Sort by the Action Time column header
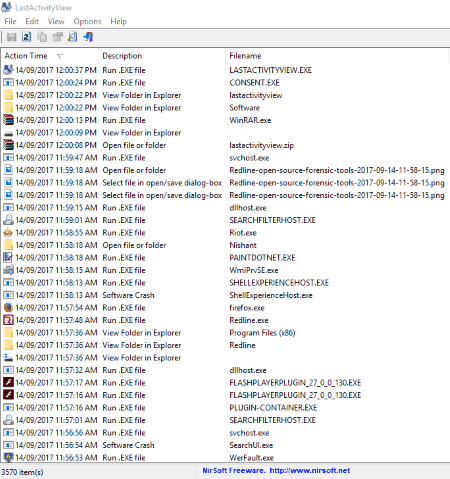 (x=50, y=56)
